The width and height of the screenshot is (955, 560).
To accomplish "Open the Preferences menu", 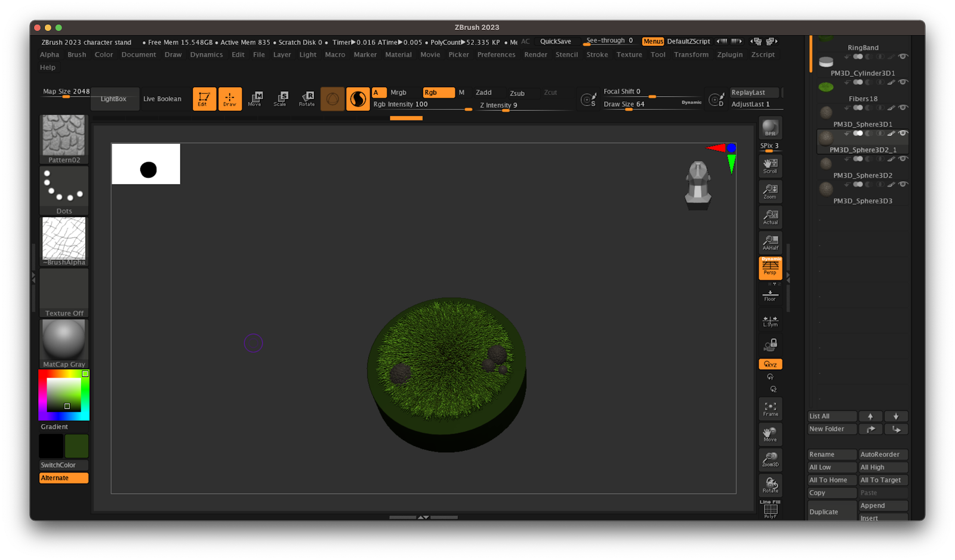I will (496, 54).
